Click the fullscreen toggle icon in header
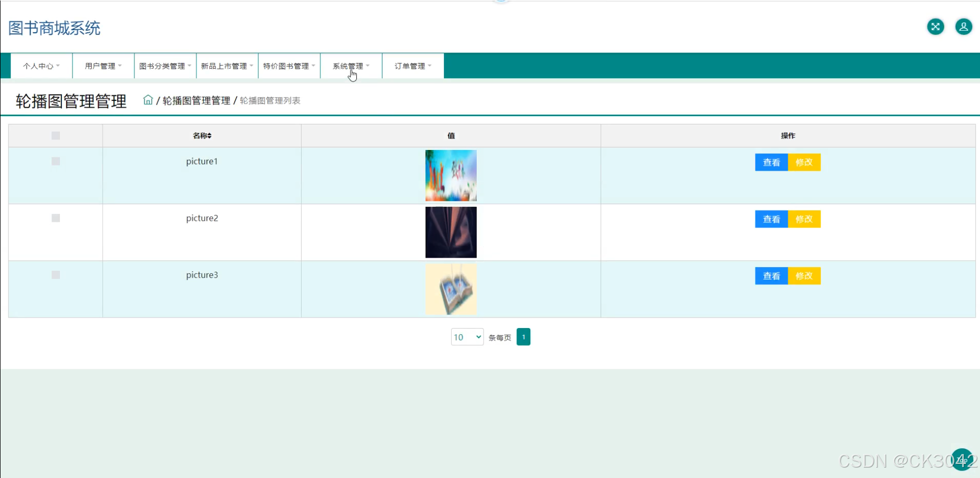Screen dimensions: 980x478 click(935, 27)
